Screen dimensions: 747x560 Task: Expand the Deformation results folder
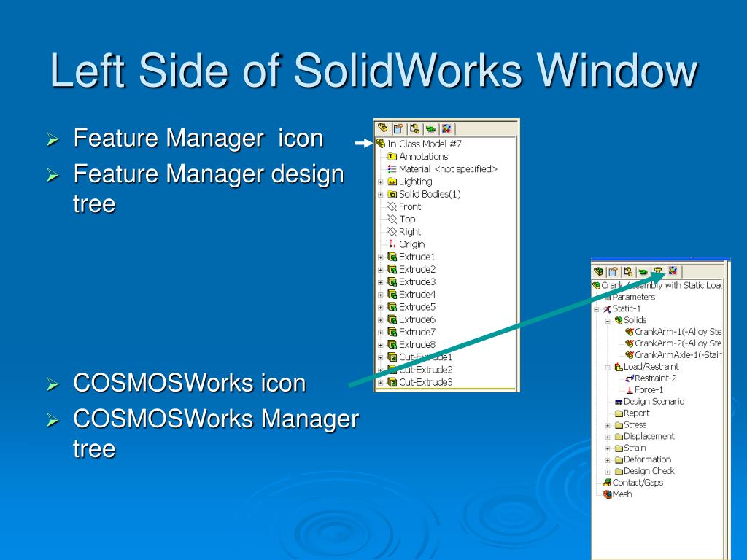click(x=608, y=460)
